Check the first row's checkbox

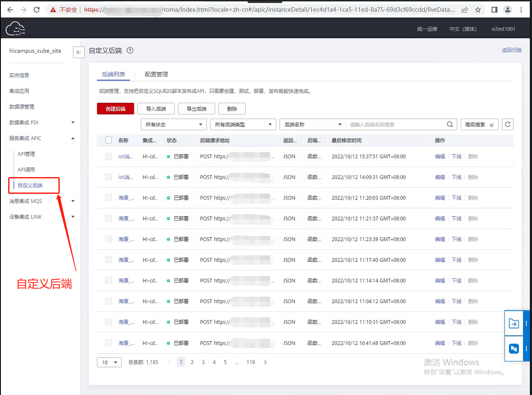[109, 156]
